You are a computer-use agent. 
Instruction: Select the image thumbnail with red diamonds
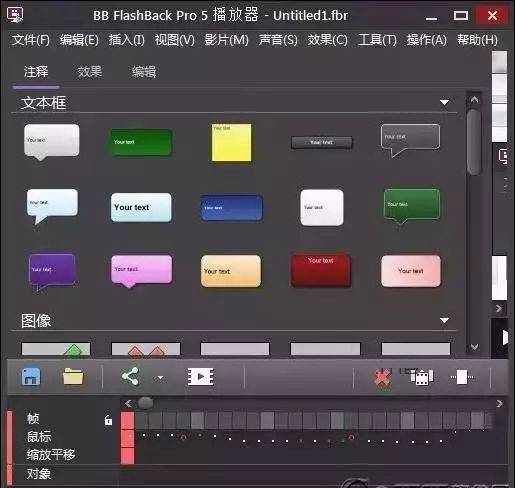(145, 349)
